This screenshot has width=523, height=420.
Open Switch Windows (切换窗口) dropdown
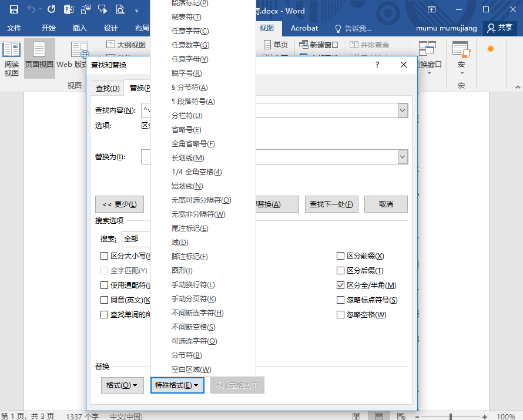[430, 59]
